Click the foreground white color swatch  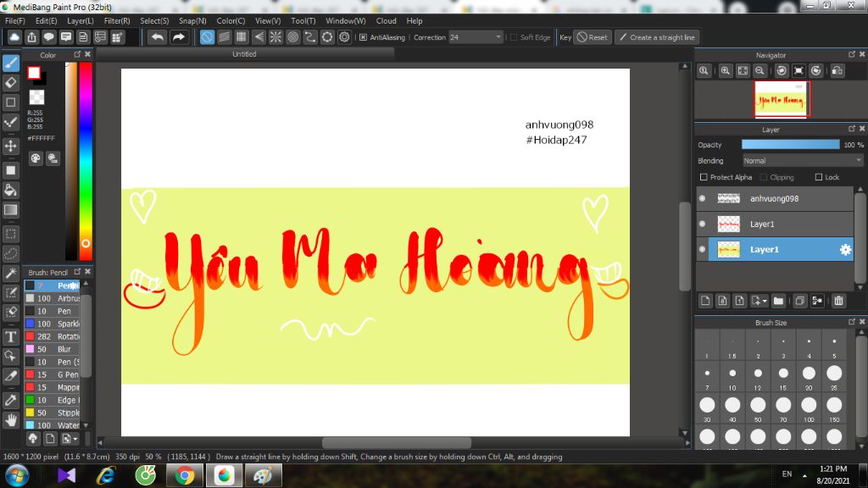pyautogui.click(x=34, y=73)
